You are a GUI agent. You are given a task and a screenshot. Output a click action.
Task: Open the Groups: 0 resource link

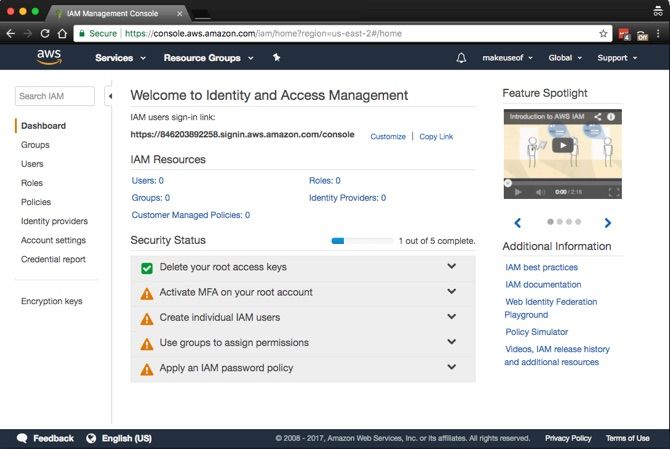[150, 198]
